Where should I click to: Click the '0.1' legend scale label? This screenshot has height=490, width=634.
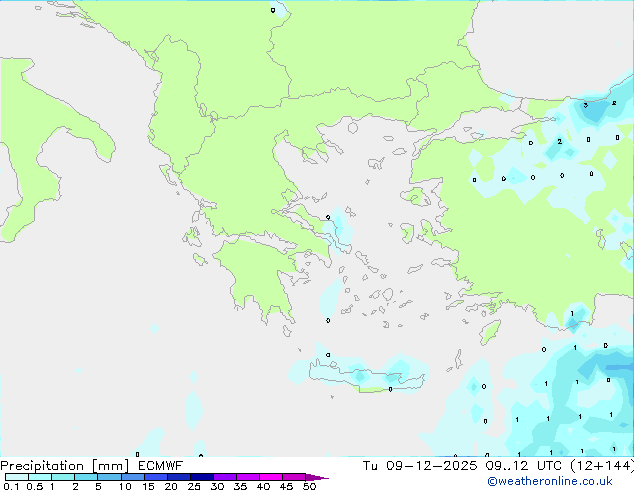pyautogui.click(x=11, y=486)
